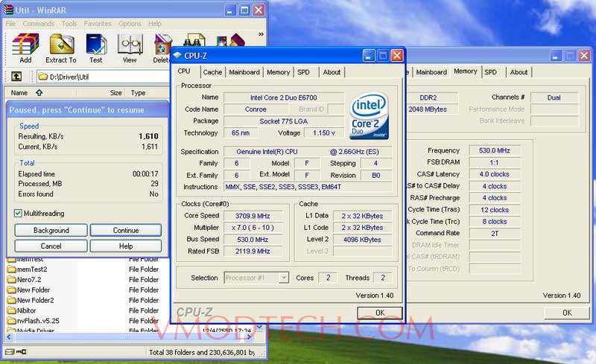Click the Nibitor folder icon
This screenshot has width=596, height=364.
(x=11, y=310)
